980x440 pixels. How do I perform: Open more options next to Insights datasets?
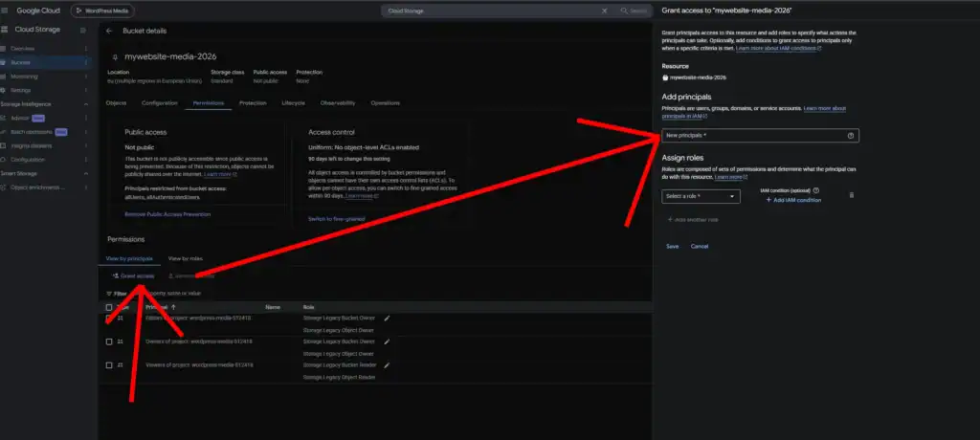point(85,145)
